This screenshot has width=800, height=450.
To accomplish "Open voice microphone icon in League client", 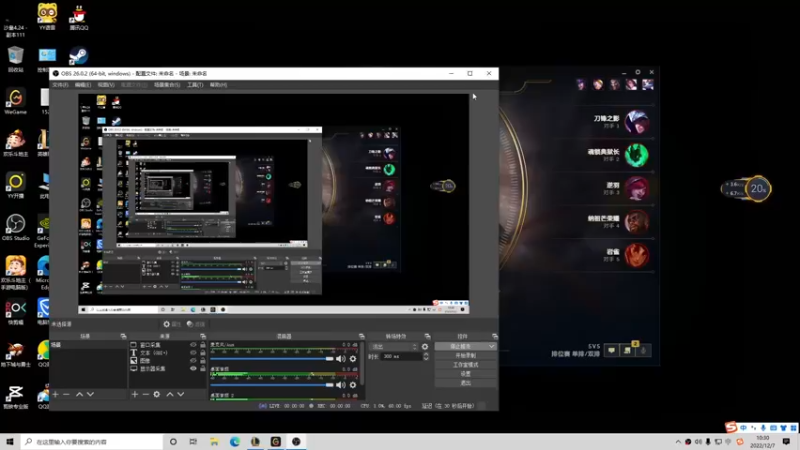I will click(x=644, y=351).
